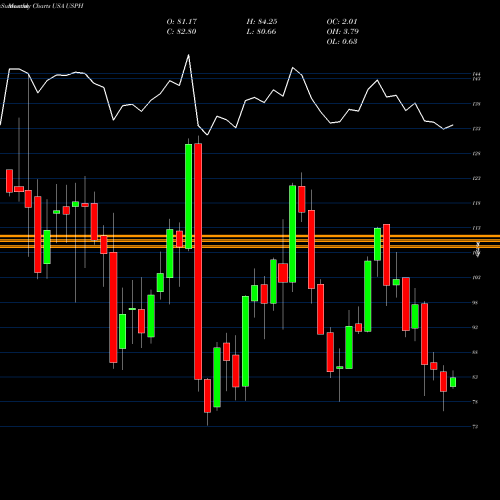Viewport: 500px width, 500px height.
Task: Click the 102 price axis label
Action: [x=477, y=277]
